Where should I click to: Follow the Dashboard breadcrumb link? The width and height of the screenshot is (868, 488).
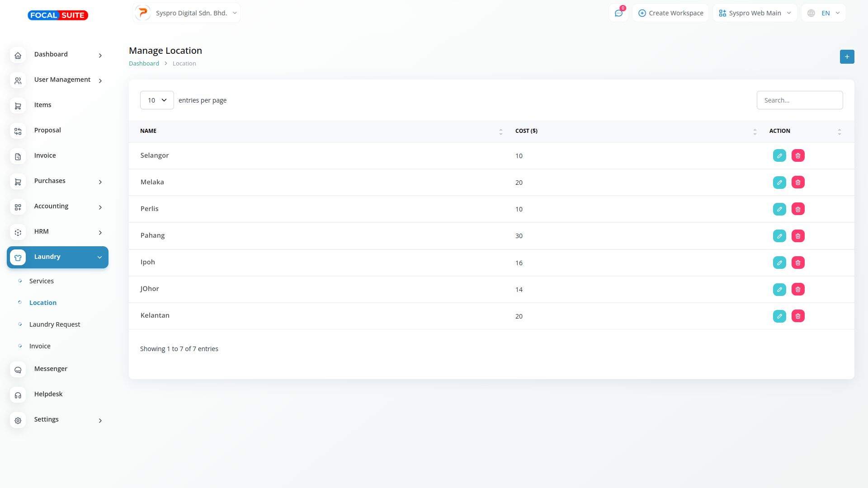pos(144,64)
